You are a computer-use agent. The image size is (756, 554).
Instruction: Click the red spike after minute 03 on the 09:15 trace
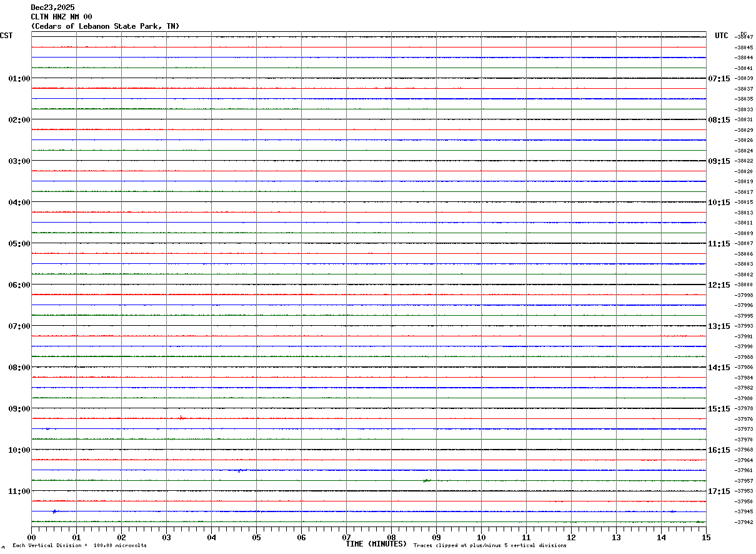click(x=181, y=418)
